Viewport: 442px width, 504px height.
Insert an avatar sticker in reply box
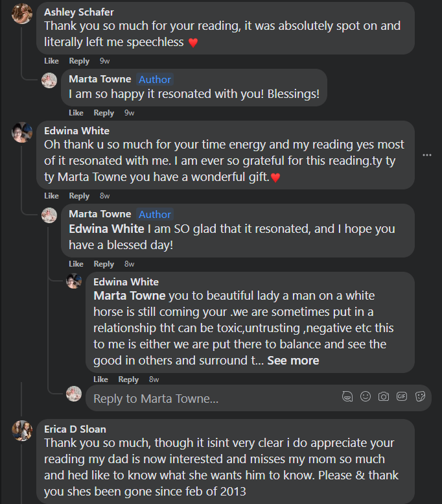pyautogui.click(x=347, y=396)
